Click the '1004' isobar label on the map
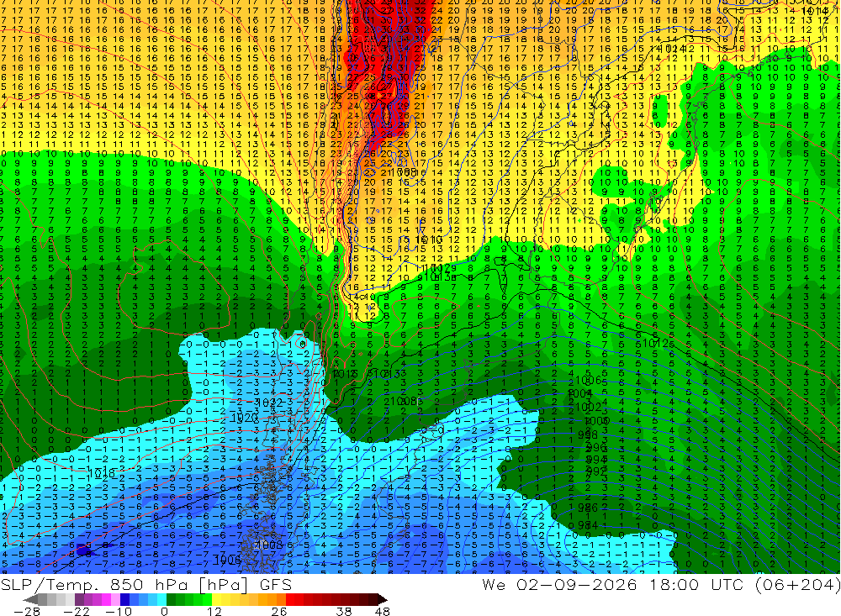 (x=579, y=394)
